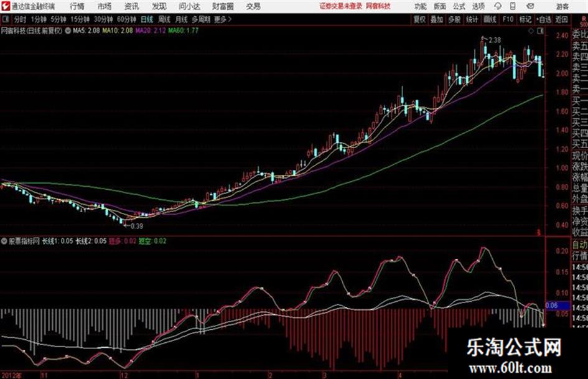Click the purple MA20: 2.12 value
Viewport: 588px width, 379px height.
point(151,30)
